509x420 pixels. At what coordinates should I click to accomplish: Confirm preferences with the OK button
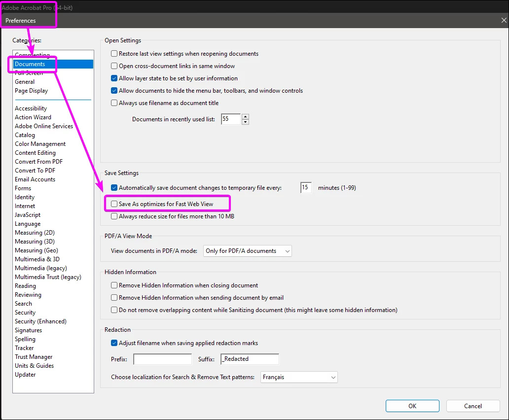click(412, 406)
